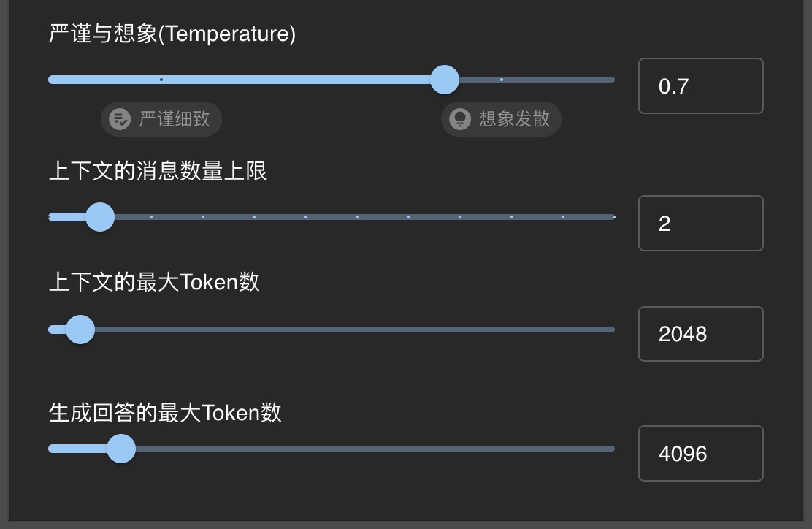Select the 想象发散 label button
The width and height of the screenshot is (812, 529).
(501, 119)
